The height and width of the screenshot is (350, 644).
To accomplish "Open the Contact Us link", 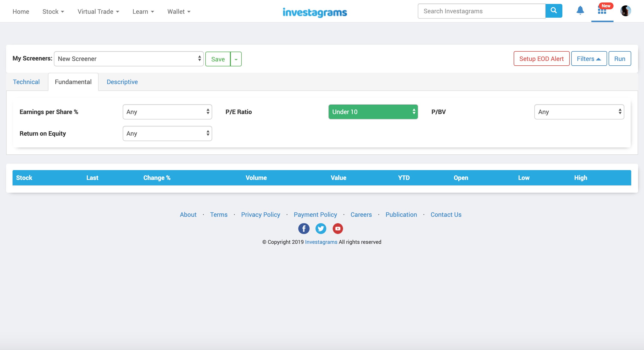I will (x=446, y=215).
